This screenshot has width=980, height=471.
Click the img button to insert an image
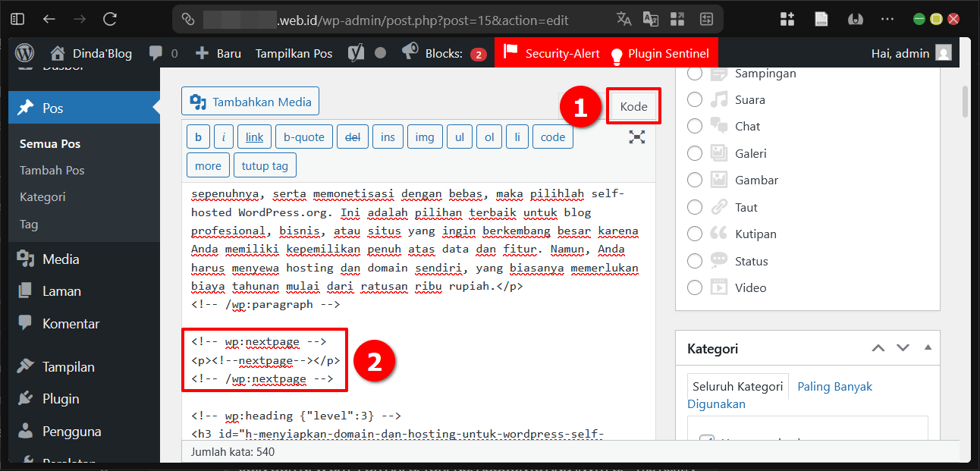424,136
